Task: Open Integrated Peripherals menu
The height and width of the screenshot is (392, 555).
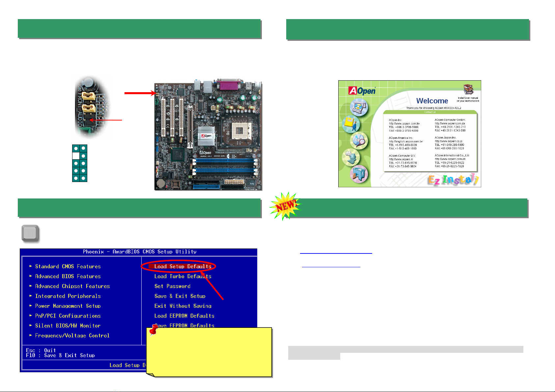Action: click(x=68, y=296)
